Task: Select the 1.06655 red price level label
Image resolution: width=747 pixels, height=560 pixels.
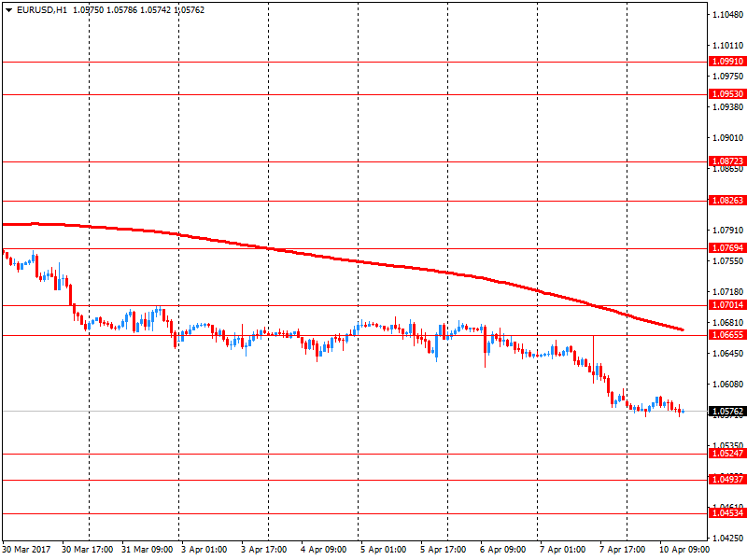Action: pyautogui.click(x=727, y=335)
